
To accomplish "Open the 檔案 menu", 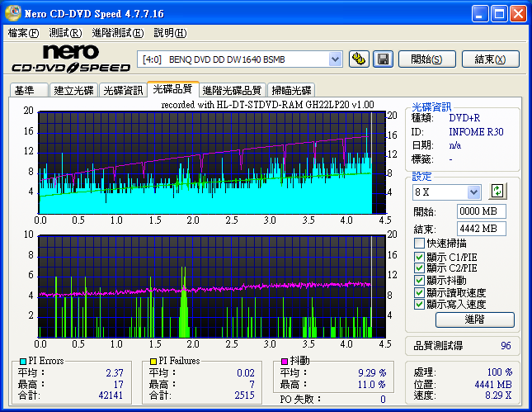I will tap(23, 33).
